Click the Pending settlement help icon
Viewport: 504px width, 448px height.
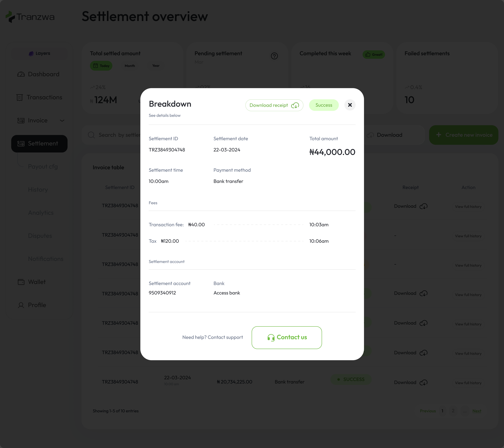[274, 56]
